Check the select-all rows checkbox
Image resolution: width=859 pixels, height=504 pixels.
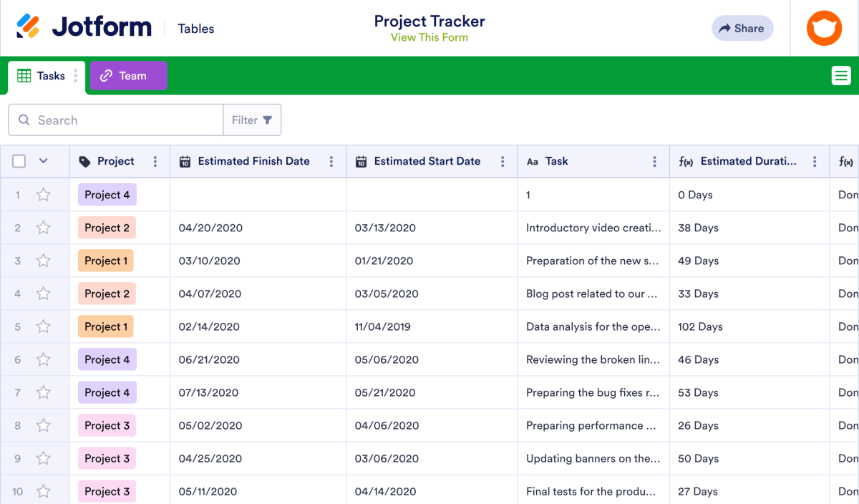pos(19,161)
